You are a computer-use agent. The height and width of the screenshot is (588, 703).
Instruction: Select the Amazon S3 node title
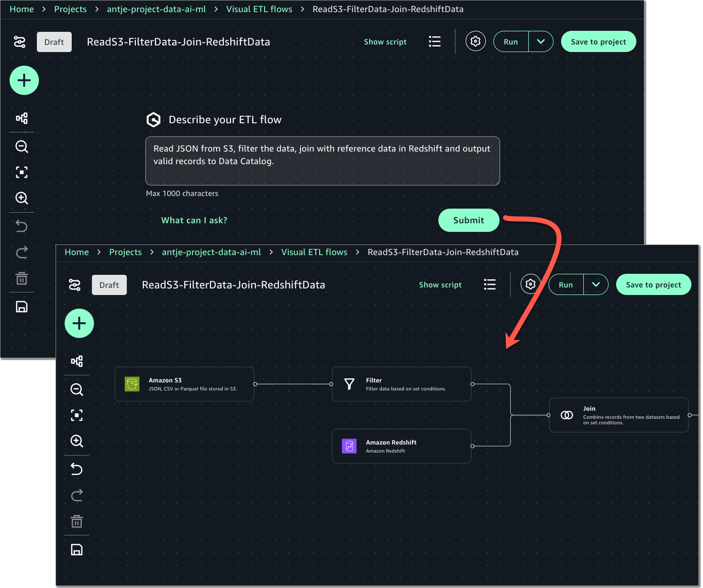tap(165, 380)
